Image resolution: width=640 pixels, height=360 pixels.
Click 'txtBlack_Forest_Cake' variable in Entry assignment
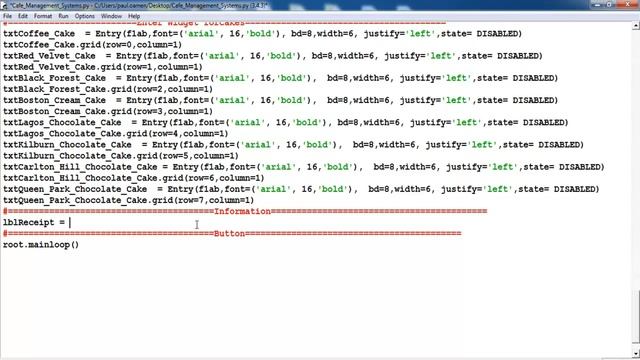pyautogui.click(x=54, y=78)
